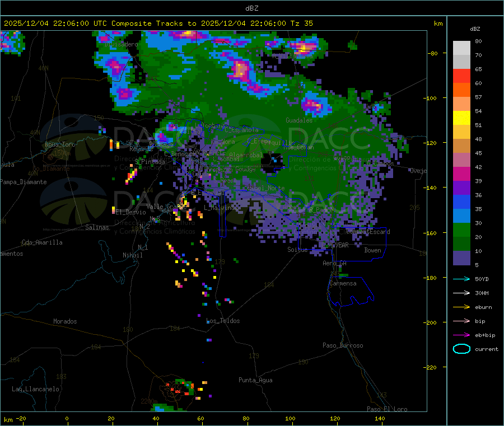The height and width of the screenshot is (426, 504).
Task: Click the '-80' y-axis tick label
Action: (432, 53)
